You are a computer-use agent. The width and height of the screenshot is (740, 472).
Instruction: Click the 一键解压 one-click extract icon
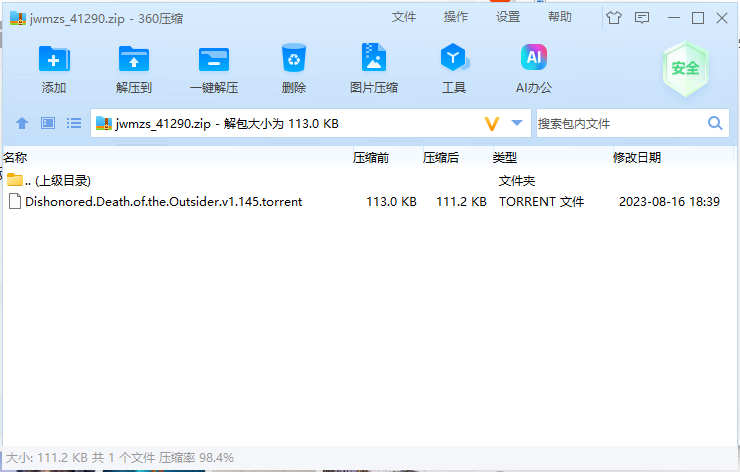coord(214,59)
